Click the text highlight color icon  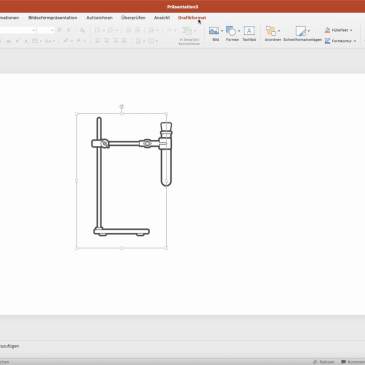tap(66, 41)
